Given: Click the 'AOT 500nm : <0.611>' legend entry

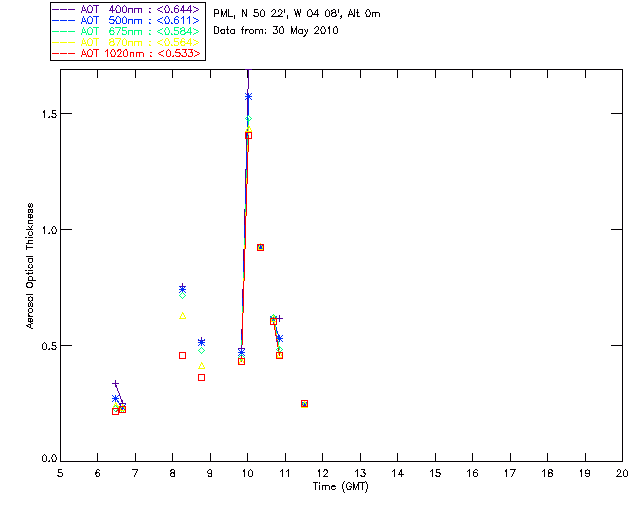Looking at the screenshot, I should pyautogui.click(x=127, y=20).
